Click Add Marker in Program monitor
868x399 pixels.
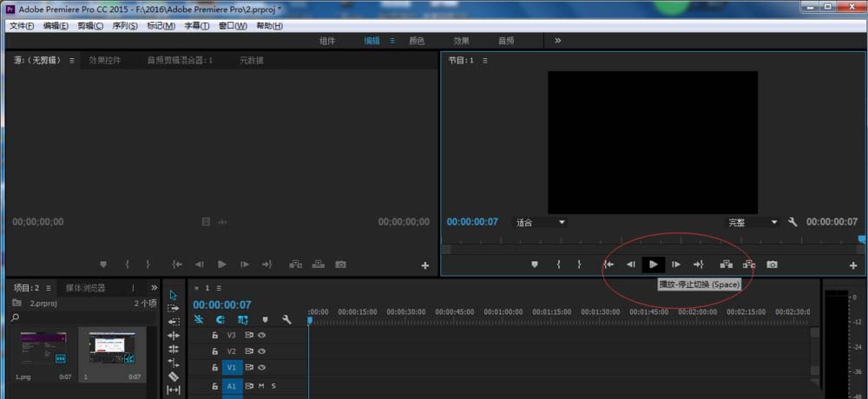pos(535,265)
